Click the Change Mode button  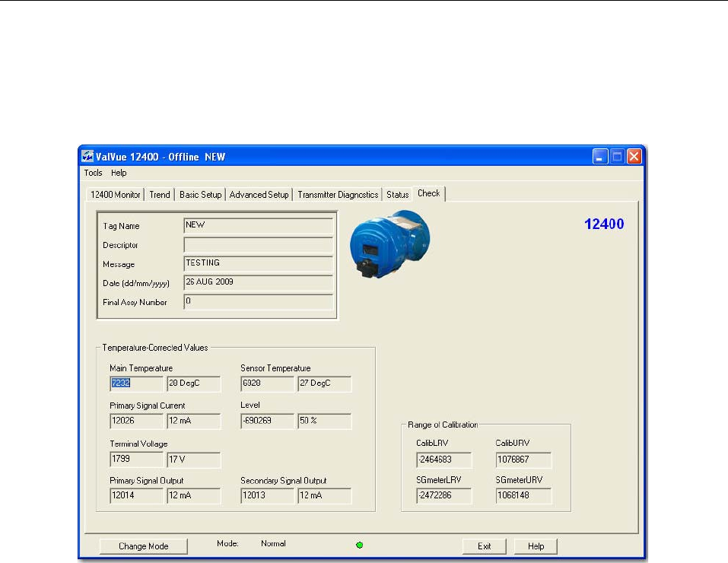pos(144,546)
